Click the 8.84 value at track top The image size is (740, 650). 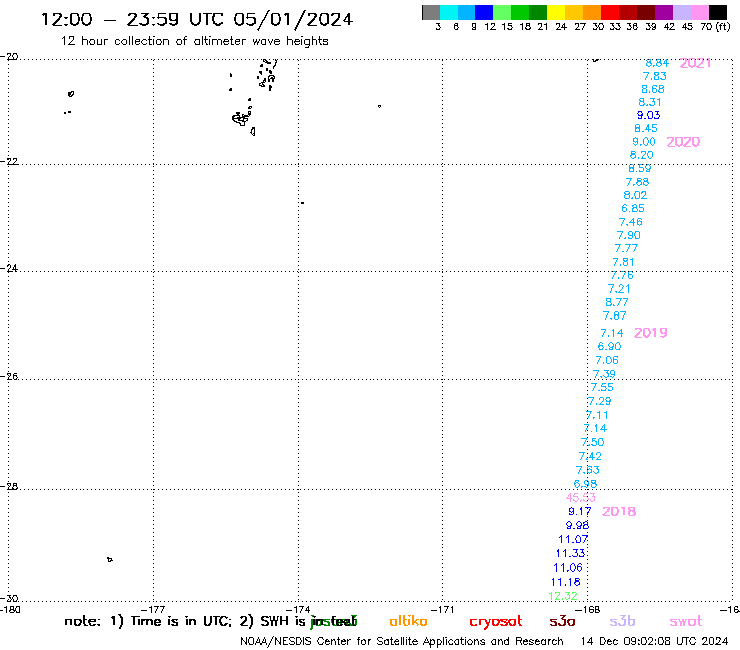pos(657,63)
